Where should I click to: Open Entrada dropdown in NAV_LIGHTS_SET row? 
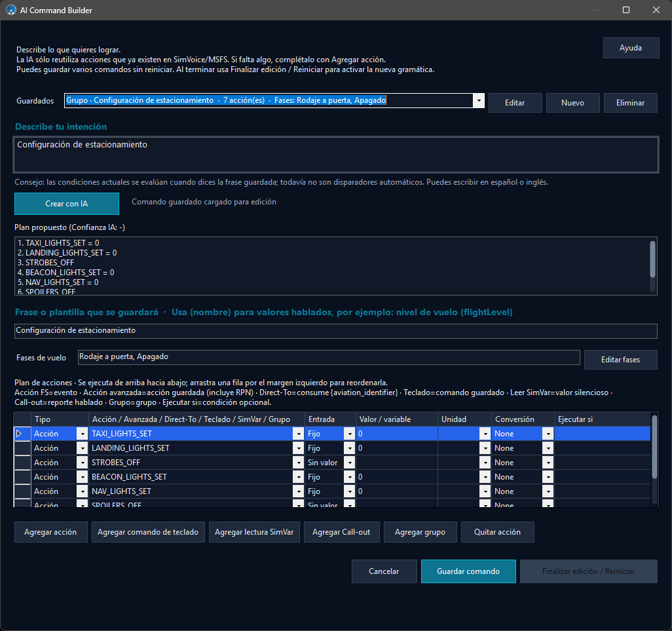350,491
